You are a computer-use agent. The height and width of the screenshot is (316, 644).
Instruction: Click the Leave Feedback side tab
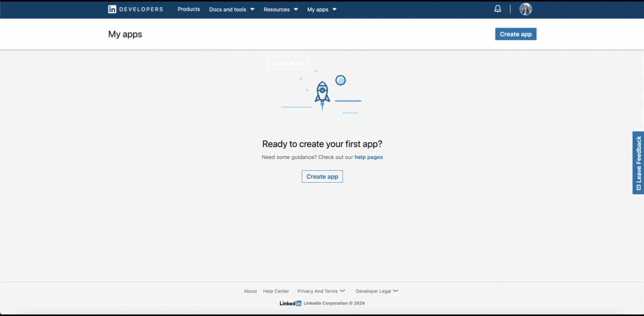(x=638, y=163)
